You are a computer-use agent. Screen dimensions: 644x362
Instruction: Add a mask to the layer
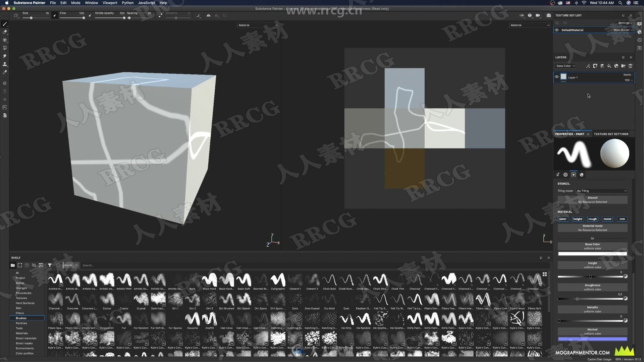[x=595, y=66]
